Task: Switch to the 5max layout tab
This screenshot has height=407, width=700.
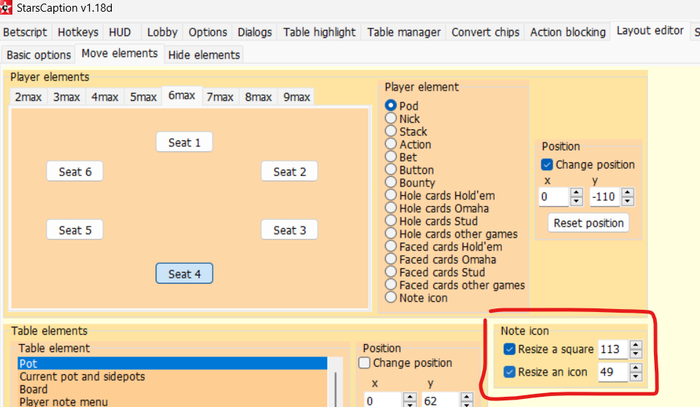Action: pos(143,97)
